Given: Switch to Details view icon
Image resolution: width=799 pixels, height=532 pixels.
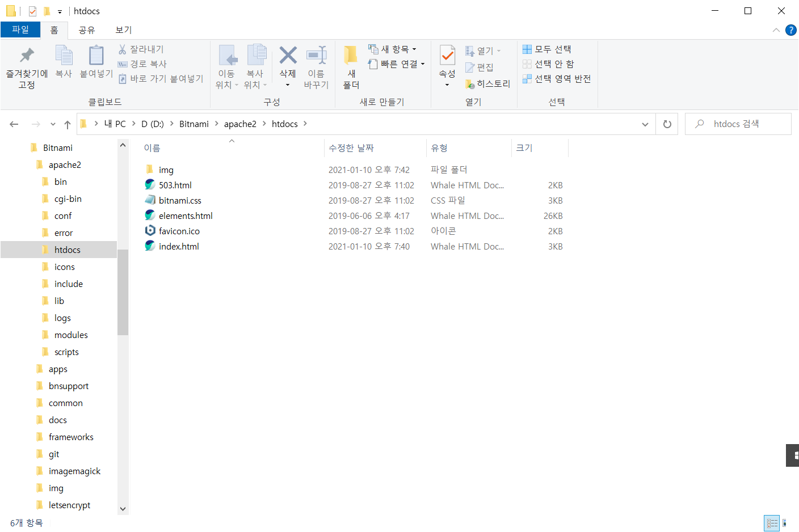Looking at the screenshot, I should (772, 523).
